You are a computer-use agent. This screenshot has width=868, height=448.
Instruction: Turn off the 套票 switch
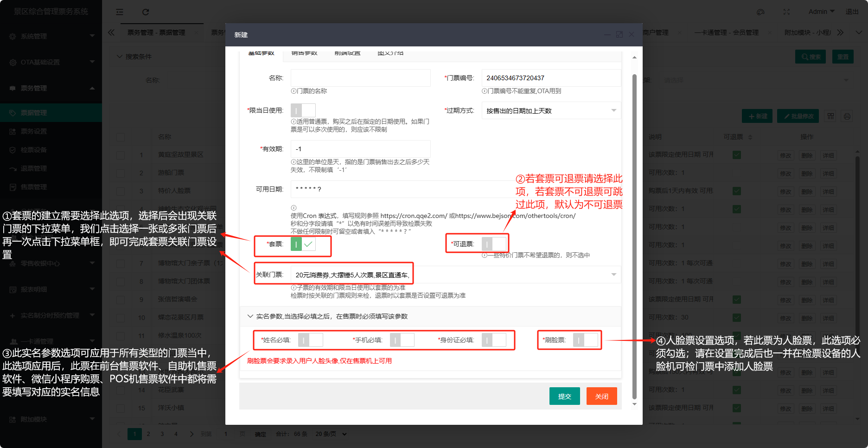pyautogui.click(x=303, y=244)
